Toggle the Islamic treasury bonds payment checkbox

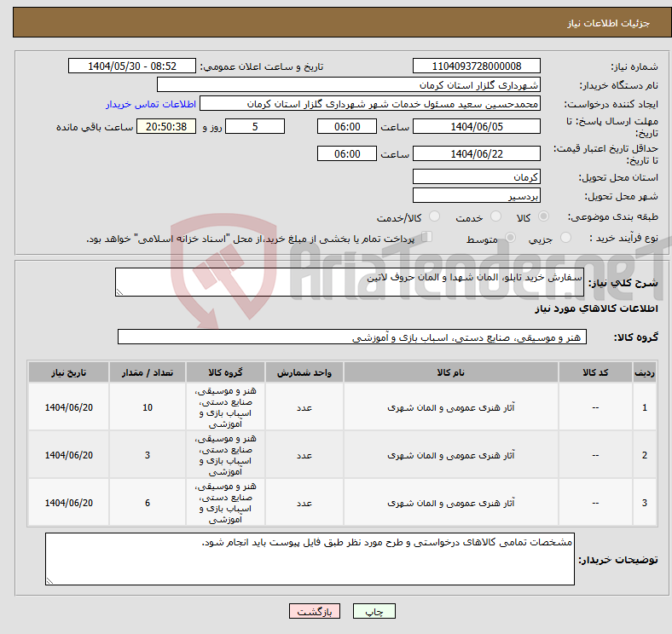427,236
